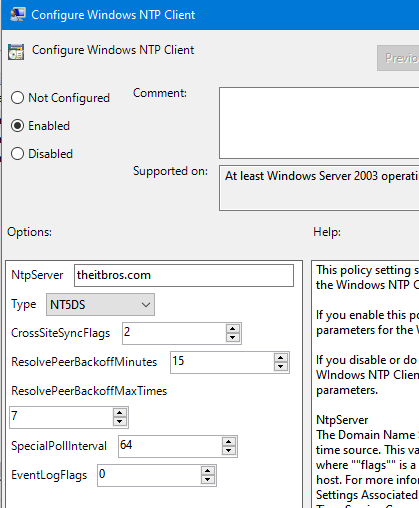Screen dimensions: 419x508
Task: Increase CrossSiteSyncFlags with up arrow
Action: coord(233,329)
